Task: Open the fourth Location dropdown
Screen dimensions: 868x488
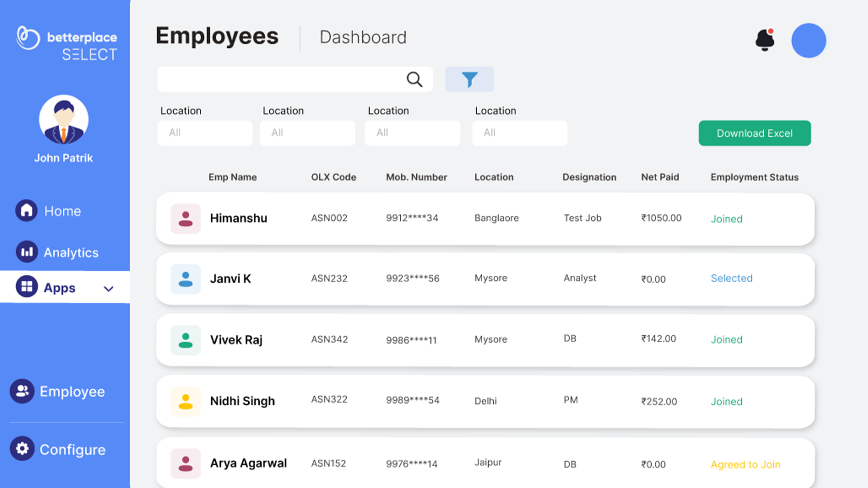Action: click(x=520, y=133)
